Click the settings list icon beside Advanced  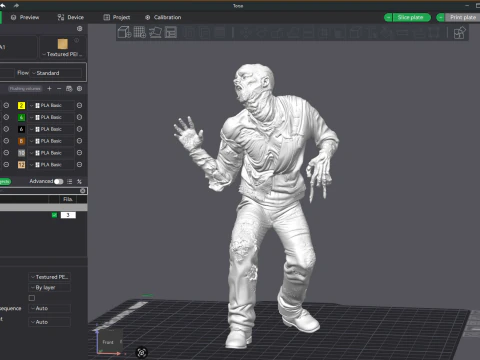pos(69,181)
